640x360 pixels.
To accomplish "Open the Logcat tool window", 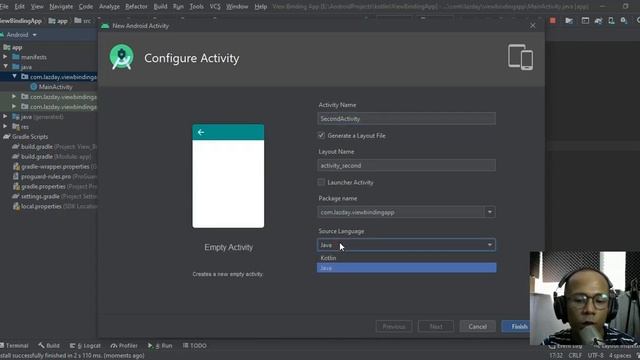I will coord(85,346).
